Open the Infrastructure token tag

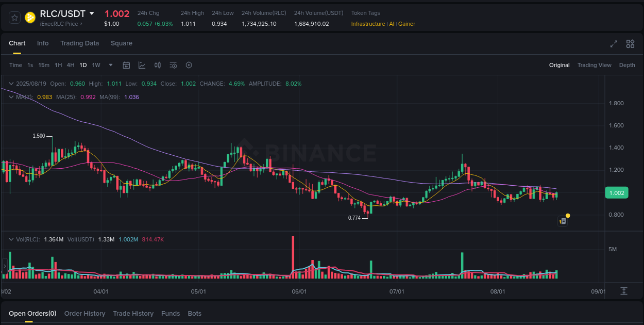tap(368, 24)
